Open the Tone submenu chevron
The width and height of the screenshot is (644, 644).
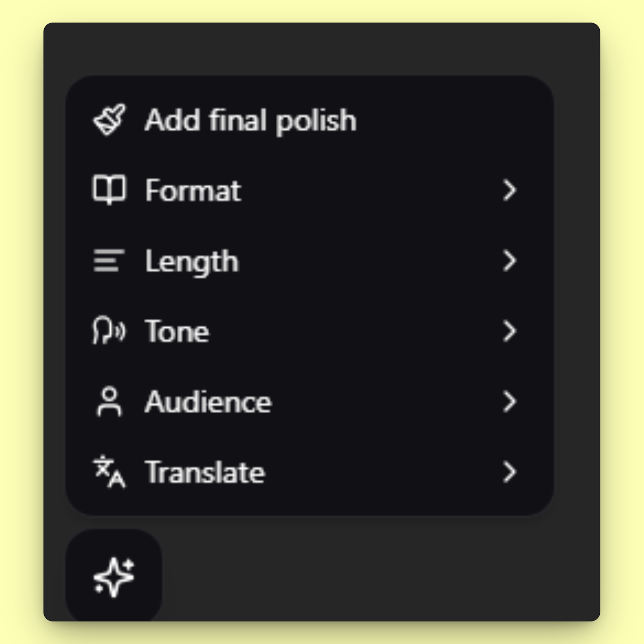(x=509, y=331)
